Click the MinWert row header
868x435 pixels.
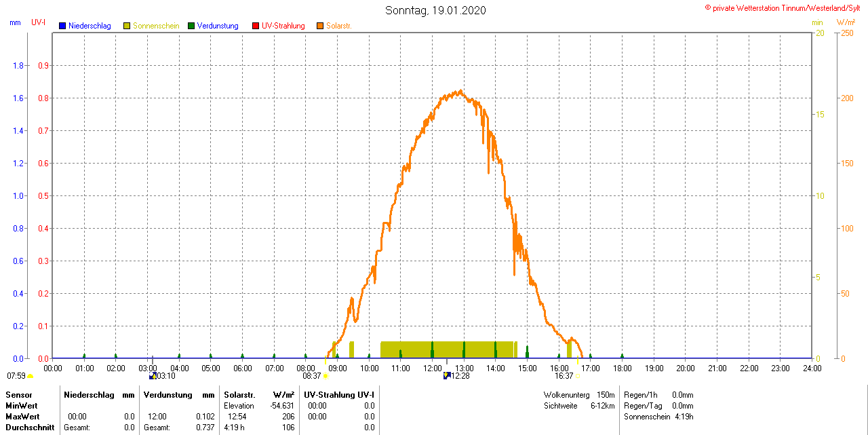[x=22, y=406]
